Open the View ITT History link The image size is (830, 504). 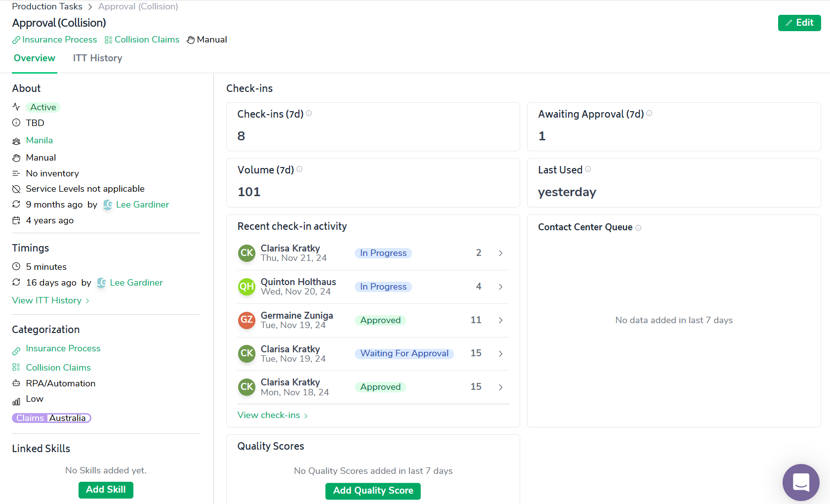coord(50,300)
